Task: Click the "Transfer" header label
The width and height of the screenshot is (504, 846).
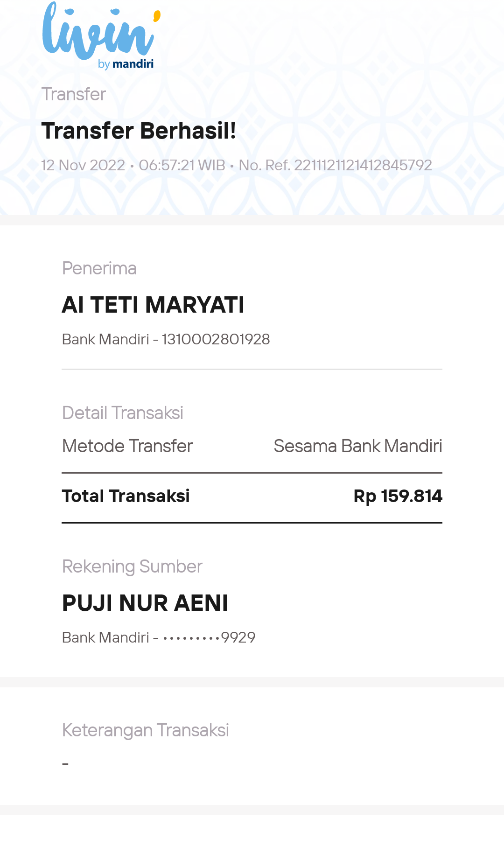Action: point(74,94)
